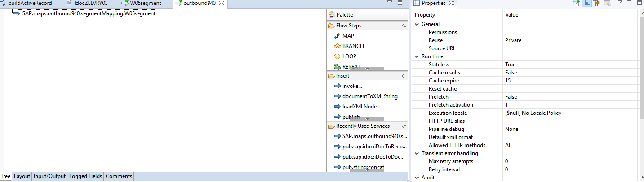Click the Reuse value Private
The image size is (644, 182).
click(x=513, y=40)
